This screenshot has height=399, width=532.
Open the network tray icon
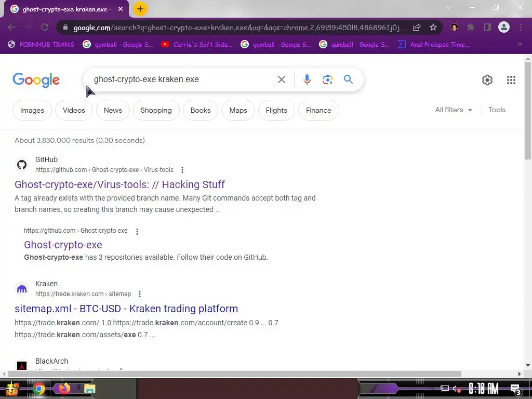click(x=445, y=389)
